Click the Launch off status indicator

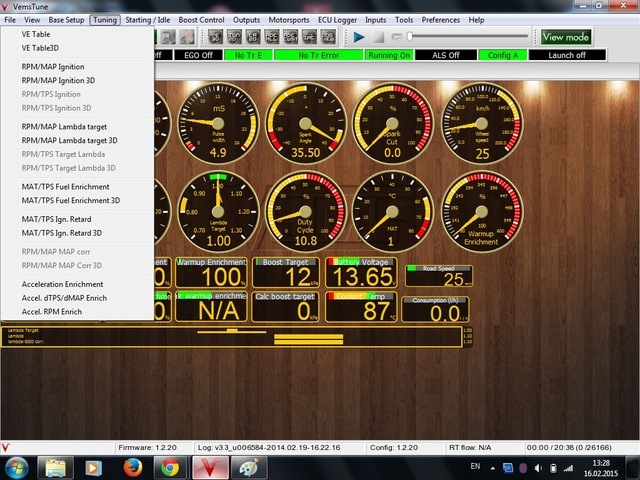[567, 55]
